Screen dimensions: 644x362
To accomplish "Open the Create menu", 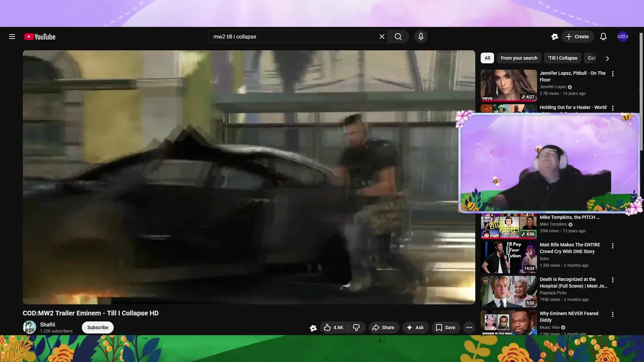I will tap(577, 37).
